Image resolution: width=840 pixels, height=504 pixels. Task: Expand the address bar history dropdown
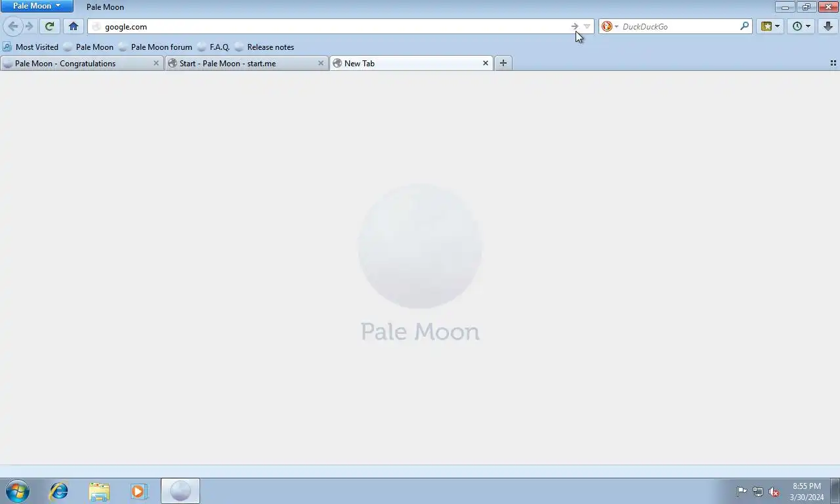(587, 26)
